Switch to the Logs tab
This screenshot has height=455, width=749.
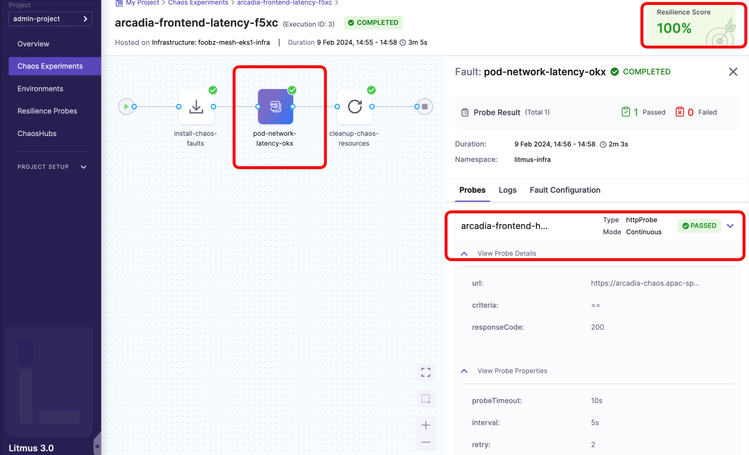click(x=508, y=190)
